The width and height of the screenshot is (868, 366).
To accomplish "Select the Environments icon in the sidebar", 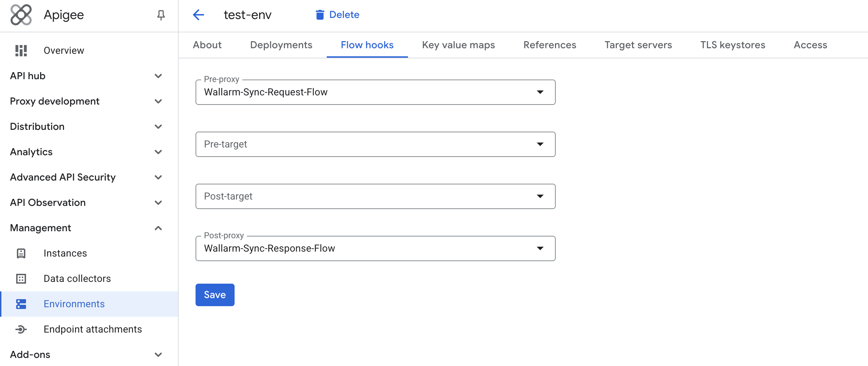I will click(x=21, y=303).
